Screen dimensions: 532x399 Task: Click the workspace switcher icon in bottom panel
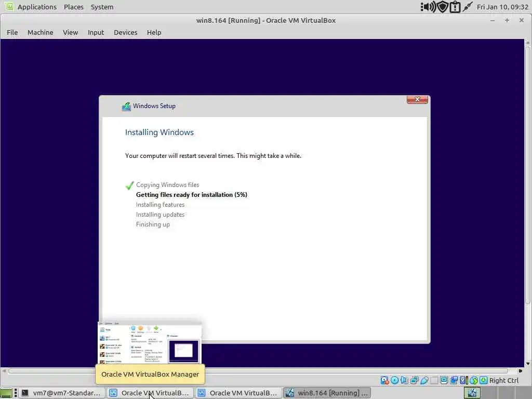pyautogui.click(x=472, y=393)
